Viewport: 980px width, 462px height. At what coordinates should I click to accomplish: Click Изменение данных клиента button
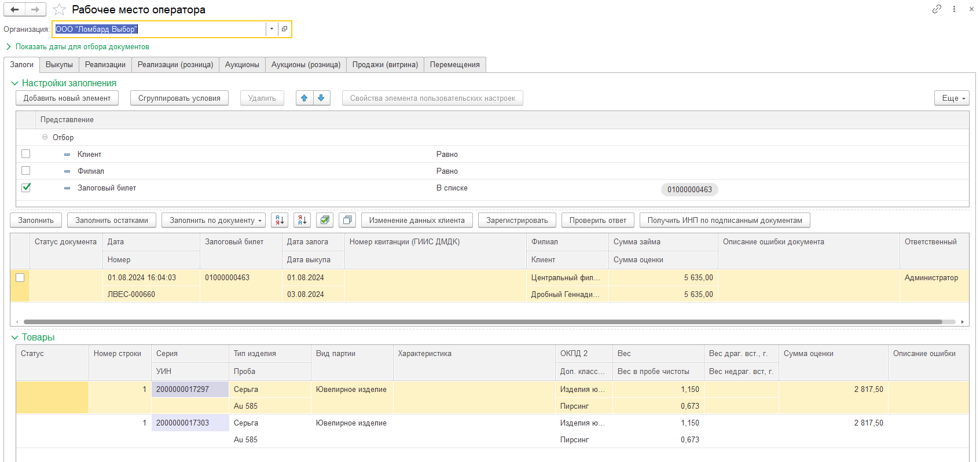[417, 220]
